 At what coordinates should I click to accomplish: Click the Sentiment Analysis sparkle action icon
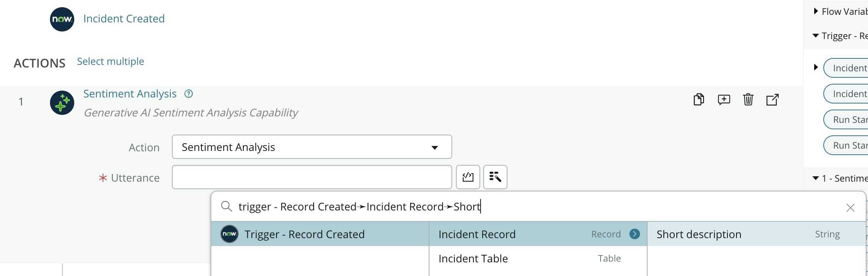coord(62,103)
